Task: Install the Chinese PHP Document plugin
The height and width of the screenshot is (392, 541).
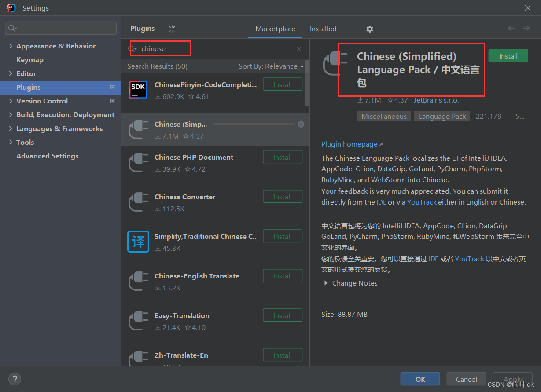Action: 283,157
